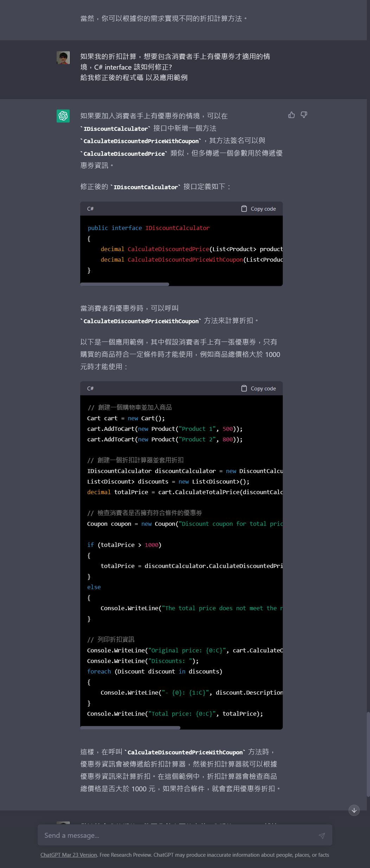The height and width of the screenshot is (868, 370).
Task: Click the green ChatGPT logo avatar
Action: [63, 116]
